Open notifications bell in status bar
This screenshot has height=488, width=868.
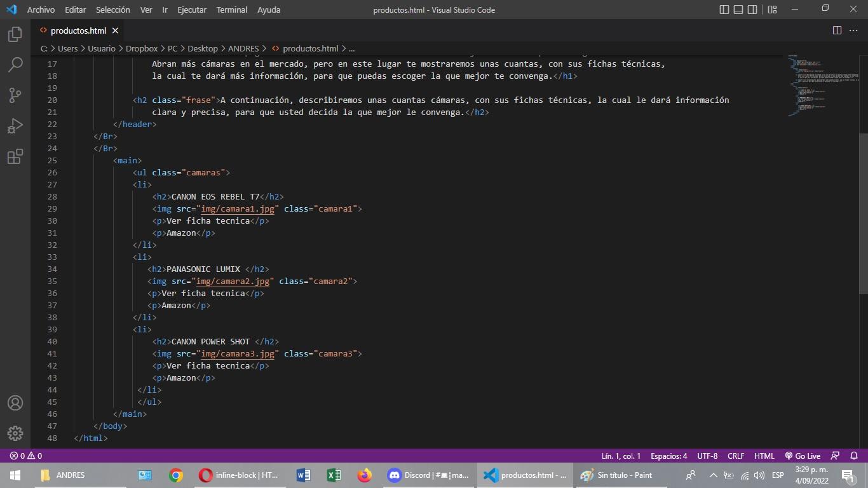pos(854,456)
